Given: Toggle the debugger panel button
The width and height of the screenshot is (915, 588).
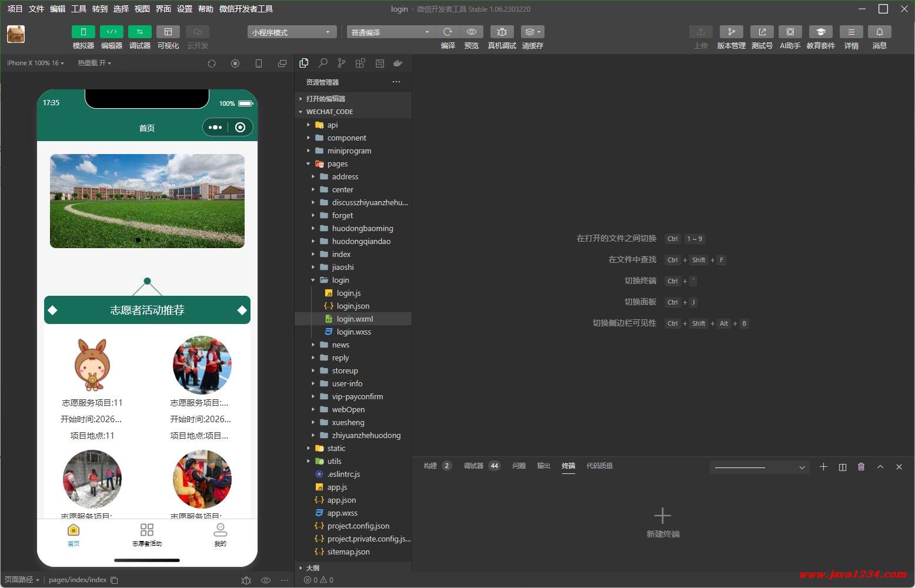Looking at the screenshot, I should point(140,32).
